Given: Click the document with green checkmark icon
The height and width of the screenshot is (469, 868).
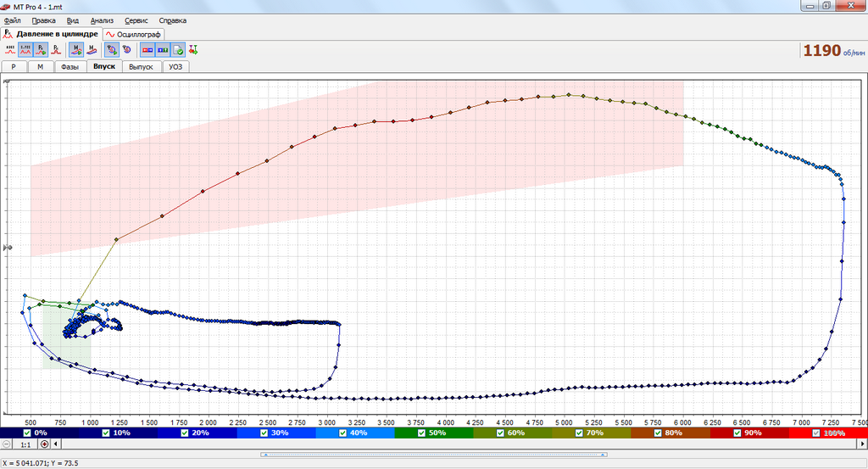Looking at the screenshot, I should [x=178, y=50].
